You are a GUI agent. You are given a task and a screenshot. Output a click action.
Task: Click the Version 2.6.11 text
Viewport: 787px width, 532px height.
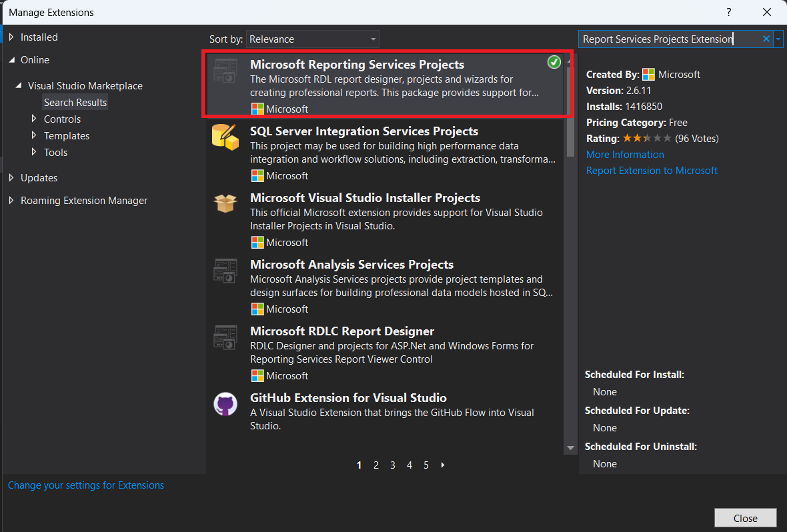click(618, 91)
